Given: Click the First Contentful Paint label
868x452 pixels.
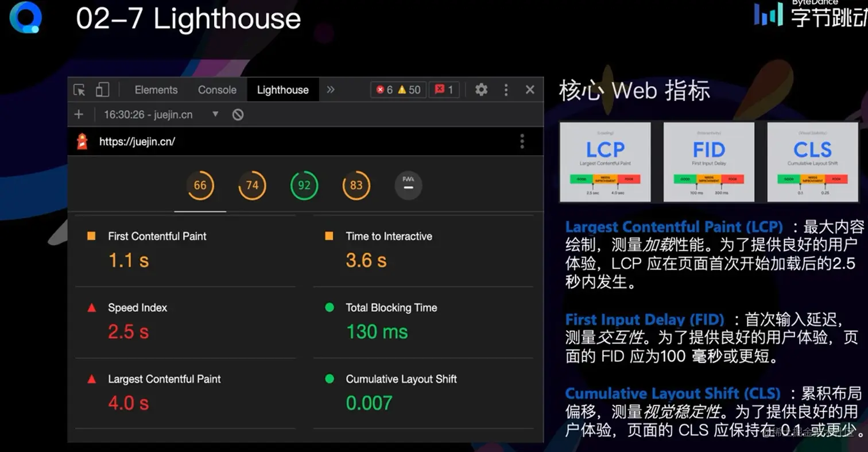Looking at the screenshot, I should click(157, 236).
